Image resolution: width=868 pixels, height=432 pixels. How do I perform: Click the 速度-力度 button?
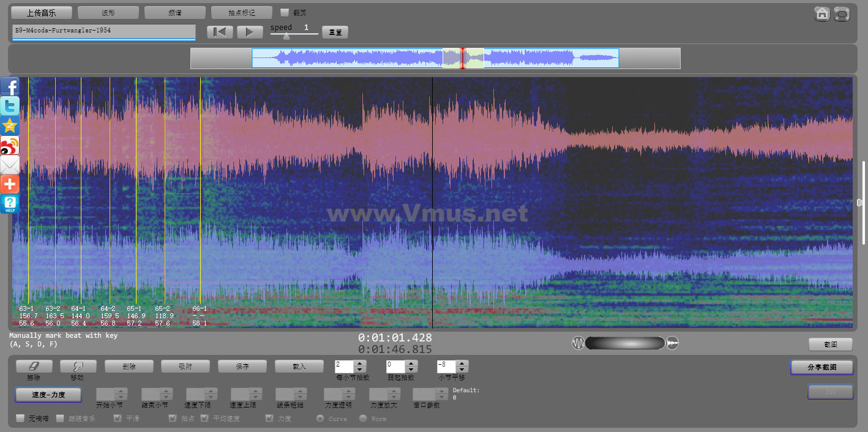pyautogui.click(x=48, y=395)
